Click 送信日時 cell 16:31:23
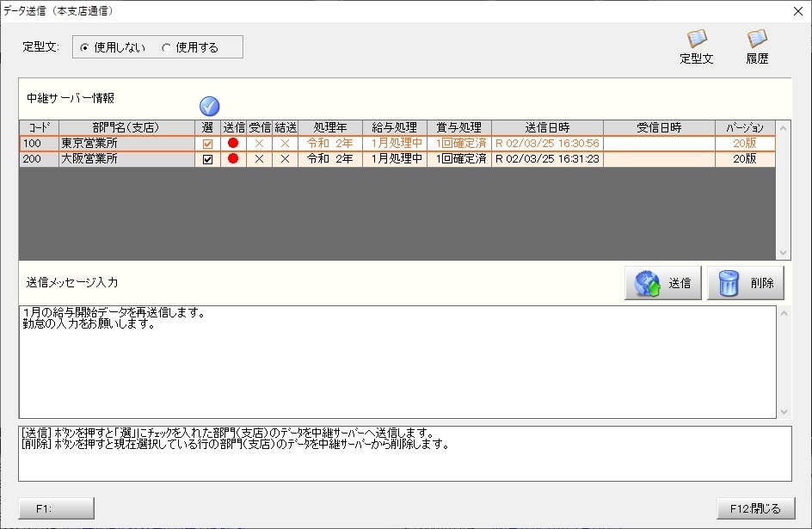Image resolution: width=812 pixels, height=529 pixels. (x=547, y=159)
